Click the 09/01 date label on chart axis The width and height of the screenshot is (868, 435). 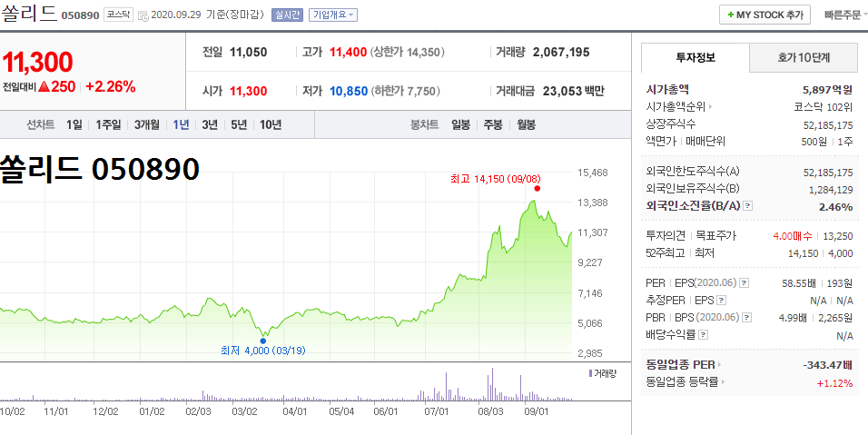click(536, 411)
